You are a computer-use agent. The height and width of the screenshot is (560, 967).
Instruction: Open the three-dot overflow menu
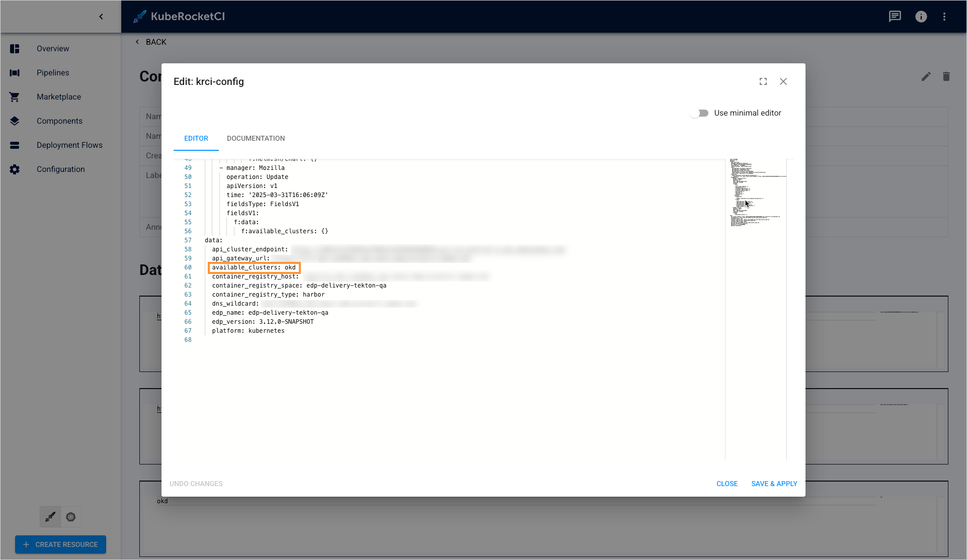[944, 16]
